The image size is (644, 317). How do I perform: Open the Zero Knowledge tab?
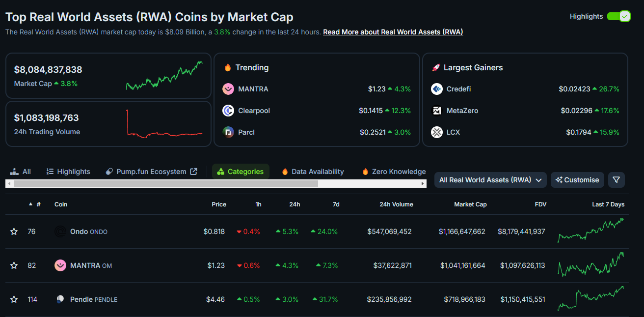(x=394, y=172)
